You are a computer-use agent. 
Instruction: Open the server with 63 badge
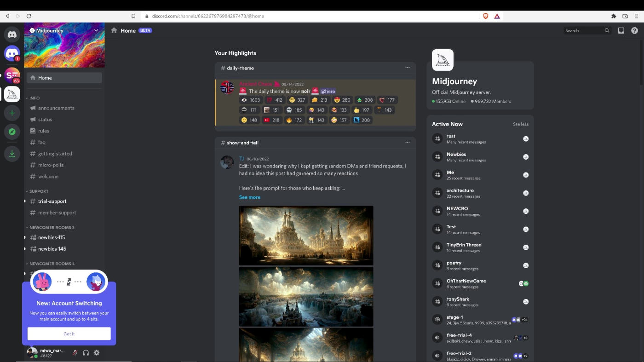12,75
